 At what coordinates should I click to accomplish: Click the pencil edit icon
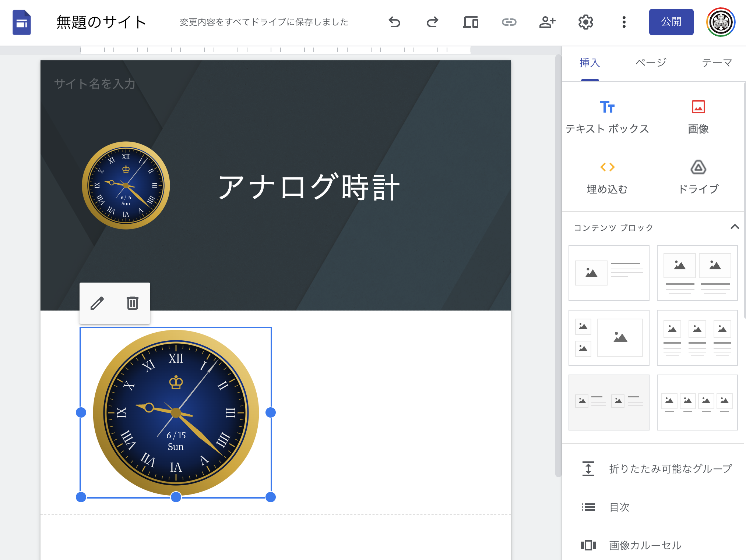click(x=97, y=303)
